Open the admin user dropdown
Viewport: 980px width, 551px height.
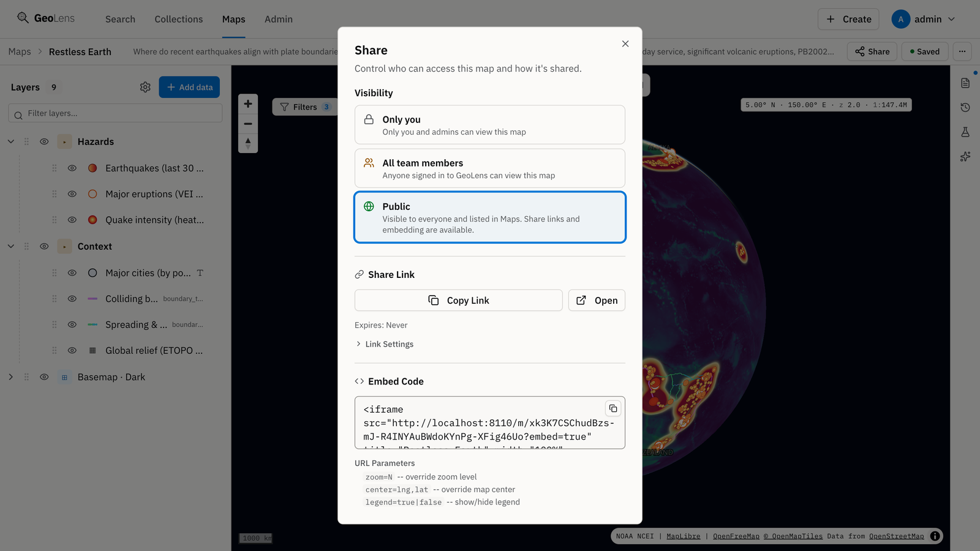click(924, 19)
